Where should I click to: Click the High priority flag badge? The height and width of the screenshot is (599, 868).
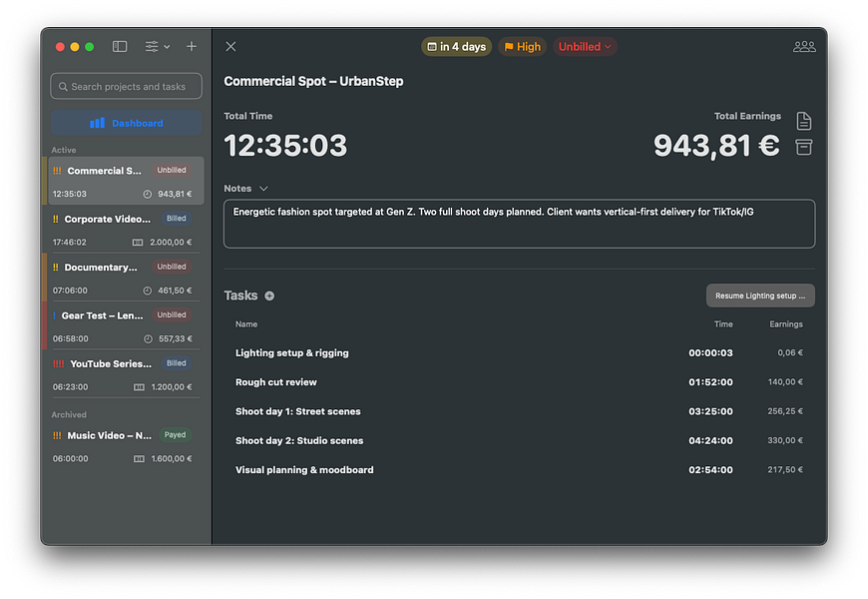tap(522, 47)
